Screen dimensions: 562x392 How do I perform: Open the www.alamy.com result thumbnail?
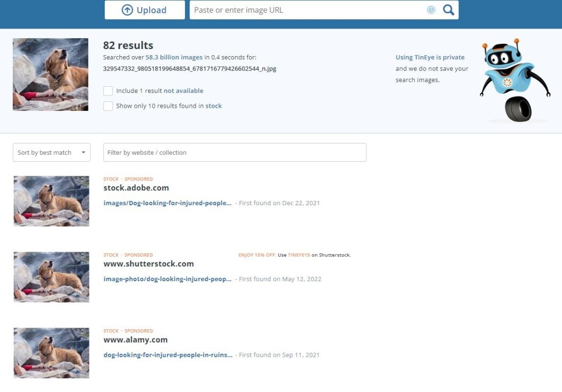click(51, 353)
